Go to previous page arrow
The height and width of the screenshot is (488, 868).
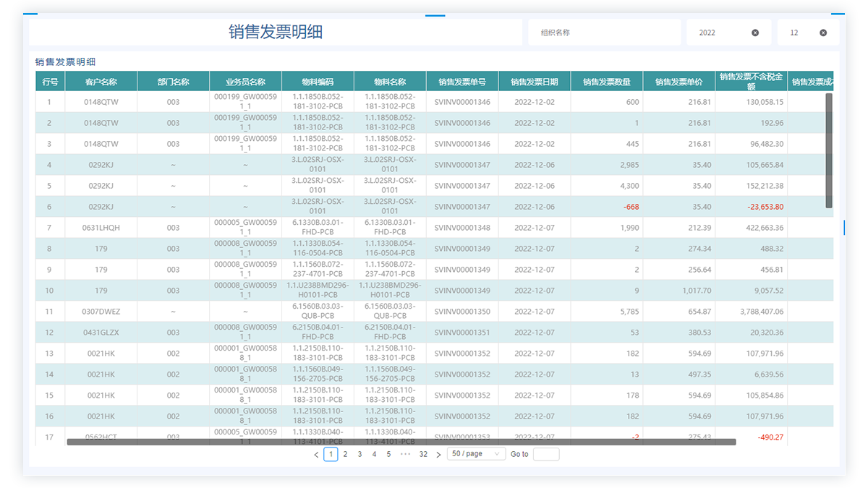click(x=316, y=455)
